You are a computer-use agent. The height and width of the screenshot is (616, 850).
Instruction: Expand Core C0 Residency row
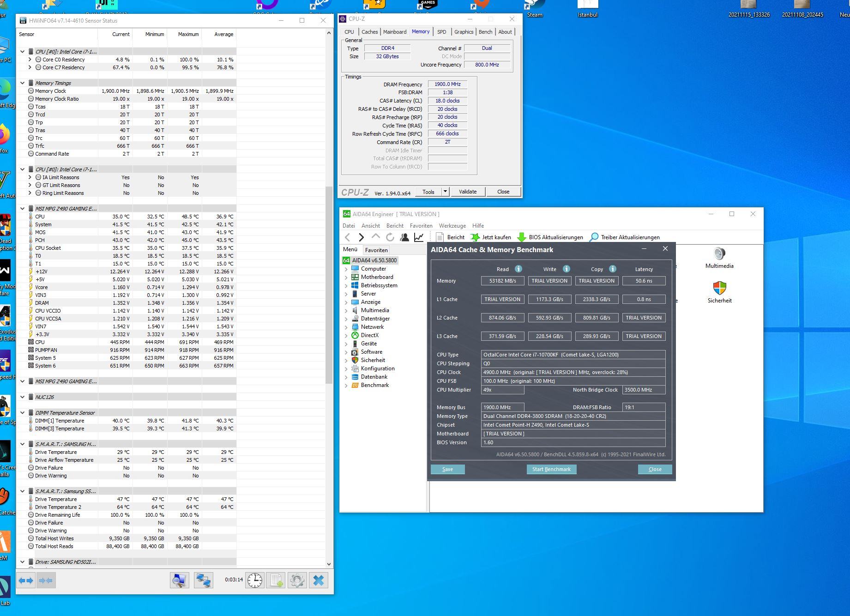click(x=30, y=60)
